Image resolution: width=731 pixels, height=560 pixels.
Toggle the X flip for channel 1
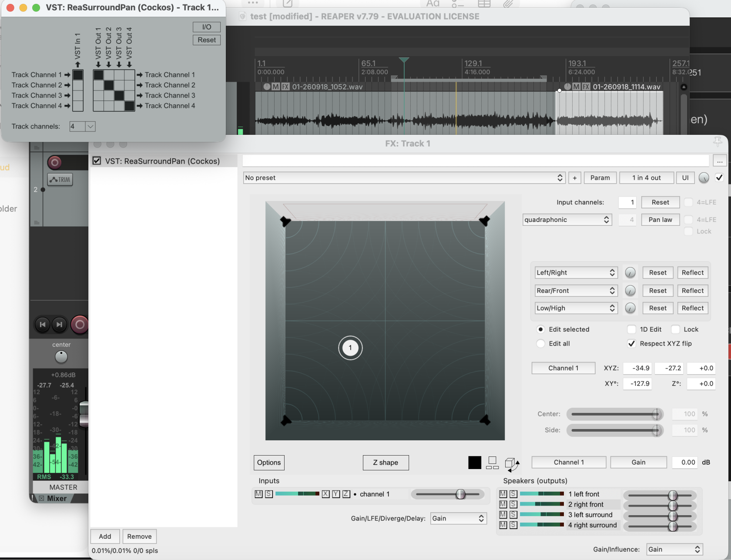(x=325, y=494)
